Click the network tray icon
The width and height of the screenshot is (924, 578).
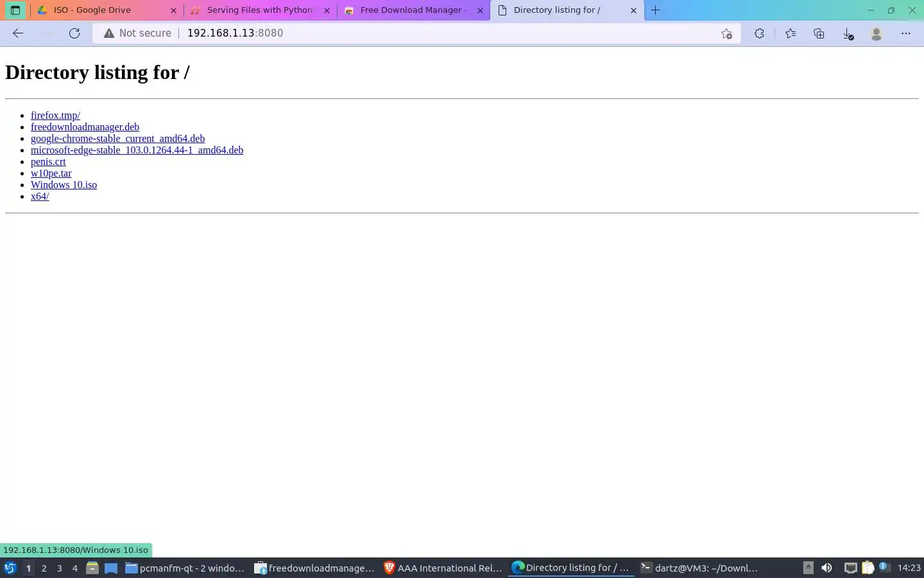[850, 568]
